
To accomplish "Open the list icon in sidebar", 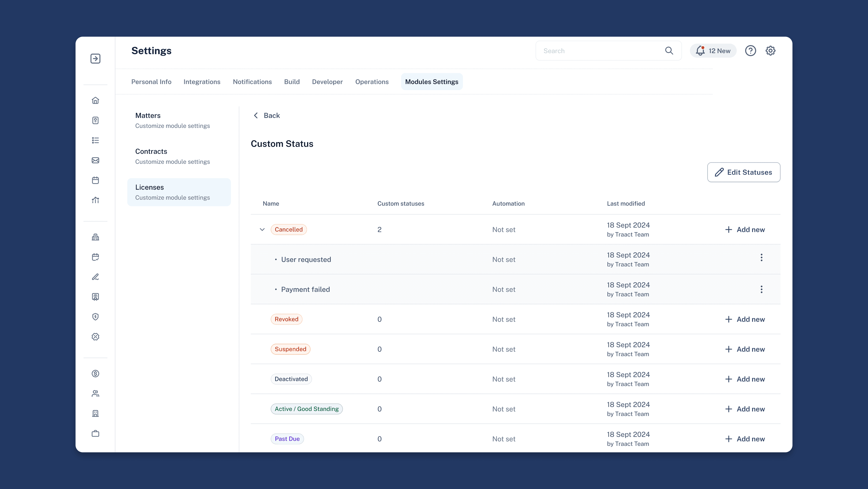I will click(95, 140).
